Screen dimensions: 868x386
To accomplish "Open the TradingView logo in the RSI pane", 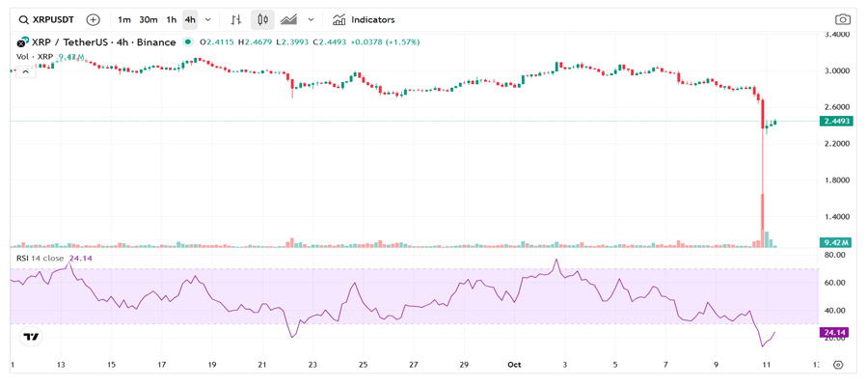I will (32, 337).
